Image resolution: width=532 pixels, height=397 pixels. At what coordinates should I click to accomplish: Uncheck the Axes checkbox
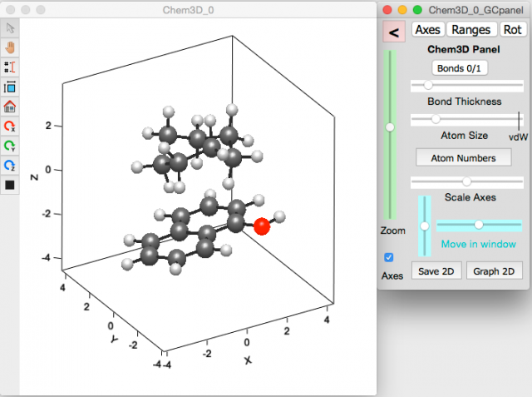pos(389,257)
